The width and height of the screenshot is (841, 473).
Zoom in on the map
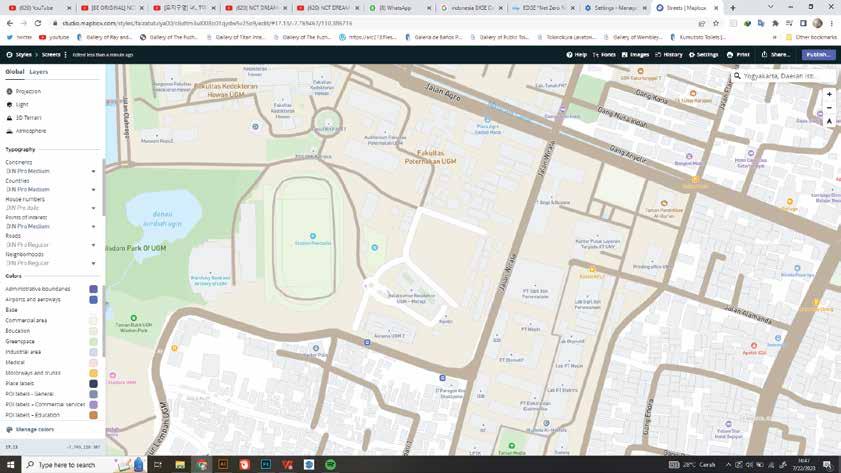point(829,94)
